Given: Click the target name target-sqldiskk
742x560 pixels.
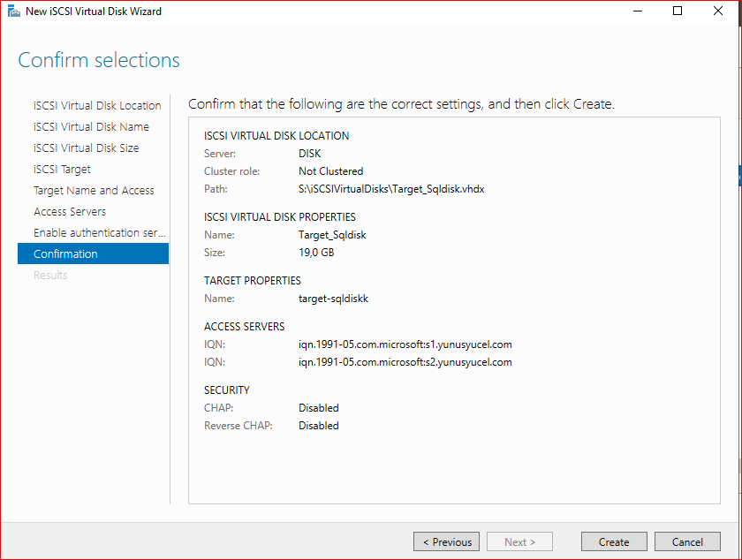Looking at the screenshot, I should [x=333, y=299].
